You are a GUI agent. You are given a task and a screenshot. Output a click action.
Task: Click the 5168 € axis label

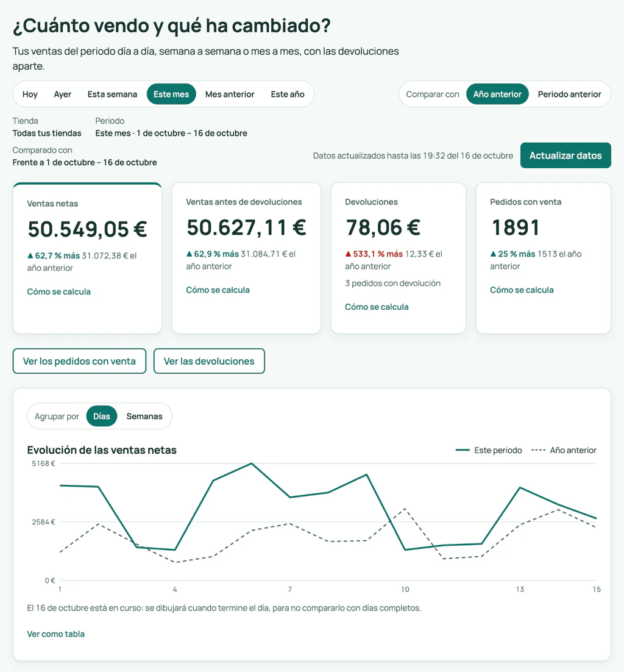[43, 463]
